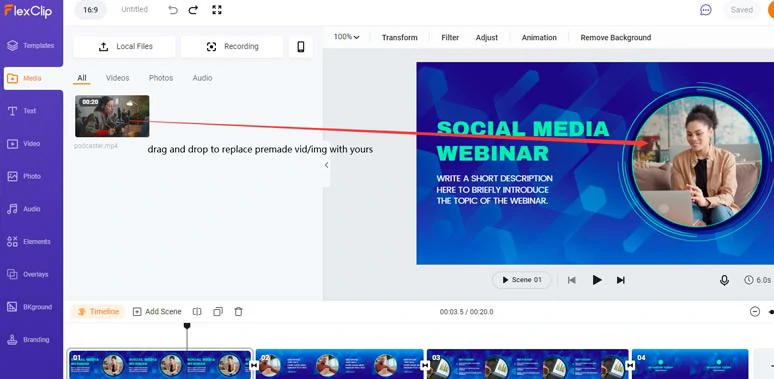
Task: Select scene 03 in the timeline
Action: [x=528, y=365]
